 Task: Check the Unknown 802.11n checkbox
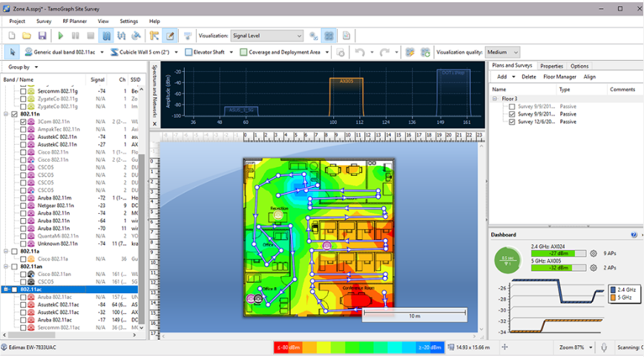(23, 243)
